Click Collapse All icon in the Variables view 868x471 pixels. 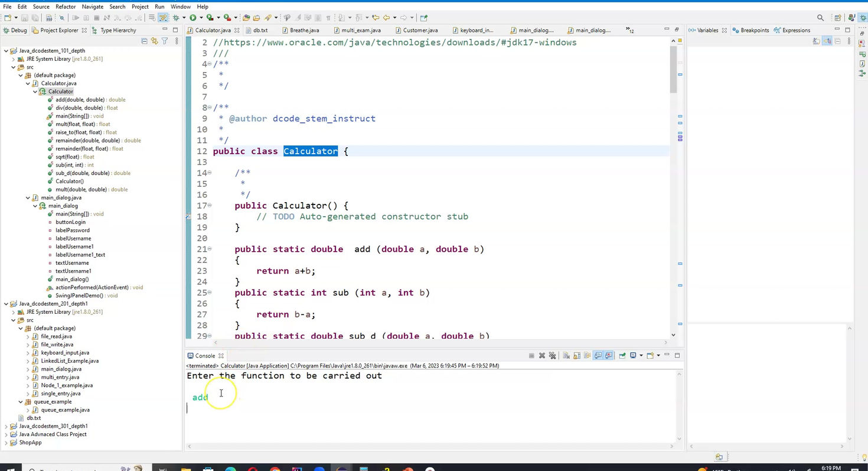[837, 41]
